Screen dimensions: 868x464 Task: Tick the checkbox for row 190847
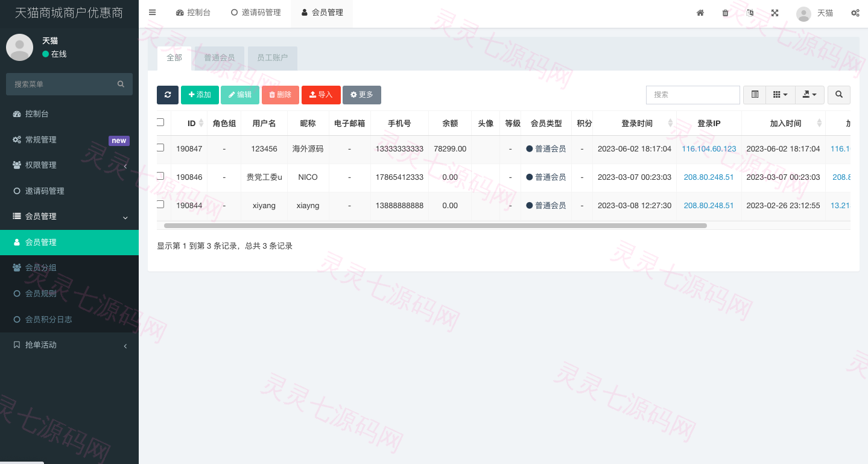[160, 148]
